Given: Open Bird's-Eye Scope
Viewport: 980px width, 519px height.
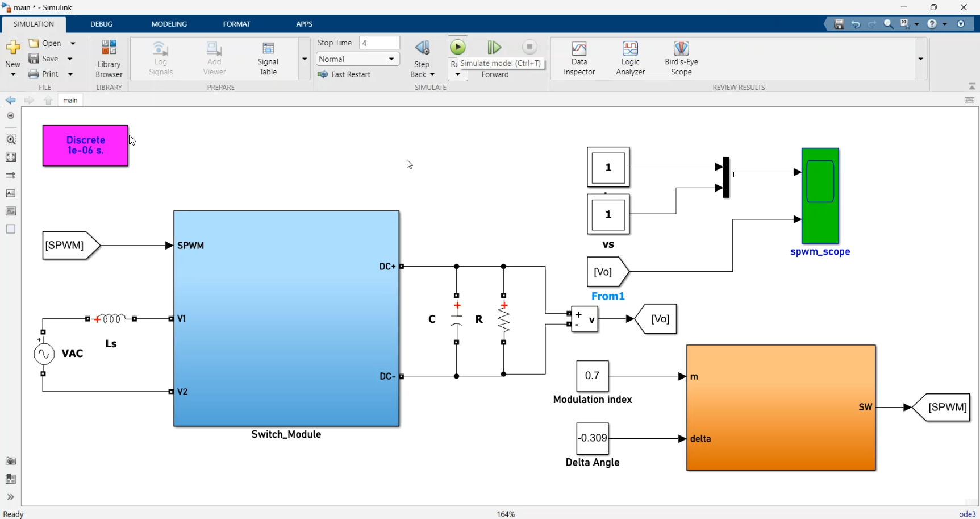Looking at the screenshot, I should tap(681, 58).
